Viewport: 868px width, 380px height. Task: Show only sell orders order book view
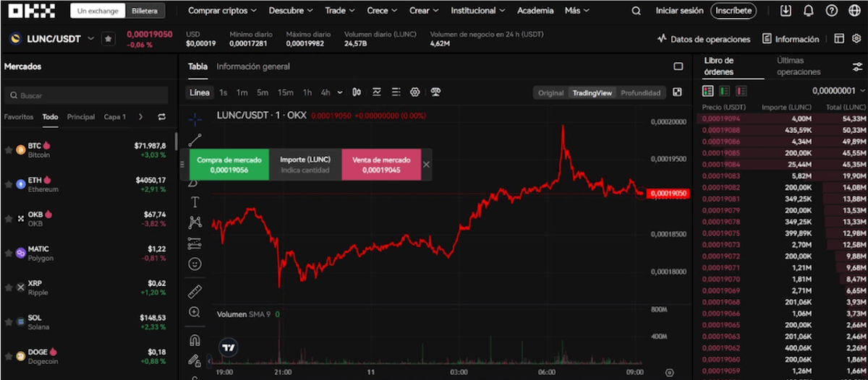(x=741, y=91)
